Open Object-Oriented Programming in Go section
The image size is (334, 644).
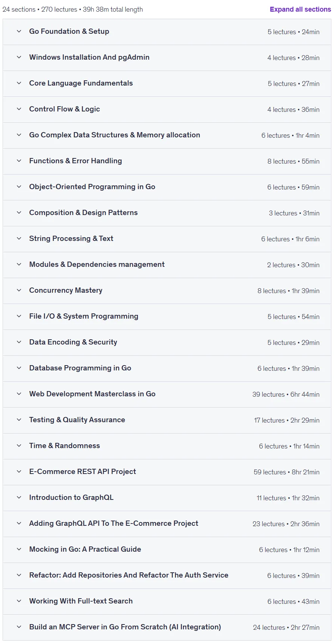coord(167,187)
